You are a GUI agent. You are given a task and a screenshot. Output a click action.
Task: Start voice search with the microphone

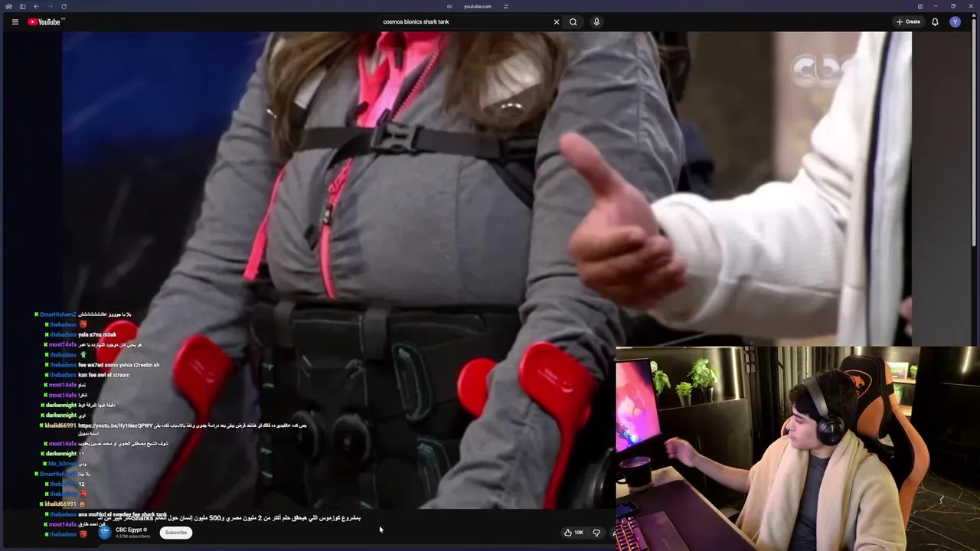(596, 22)
